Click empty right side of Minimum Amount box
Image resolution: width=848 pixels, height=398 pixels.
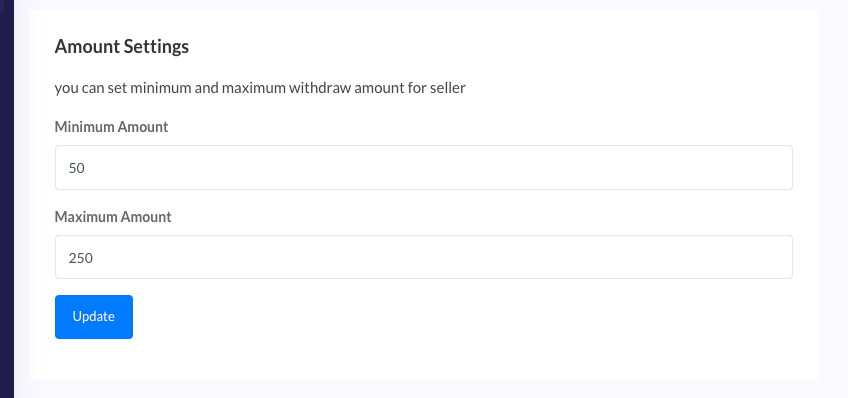[649, 168]
